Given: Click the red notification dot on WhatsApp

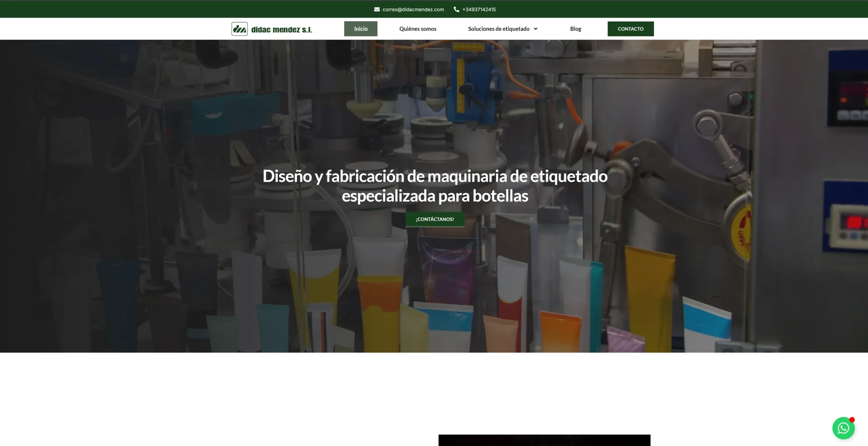Looking at the screenshot, I should pos(852,420).
